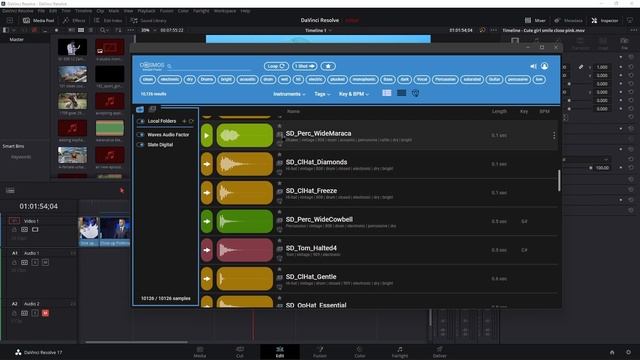Click the Cosmos sample search field

point(210,66)
